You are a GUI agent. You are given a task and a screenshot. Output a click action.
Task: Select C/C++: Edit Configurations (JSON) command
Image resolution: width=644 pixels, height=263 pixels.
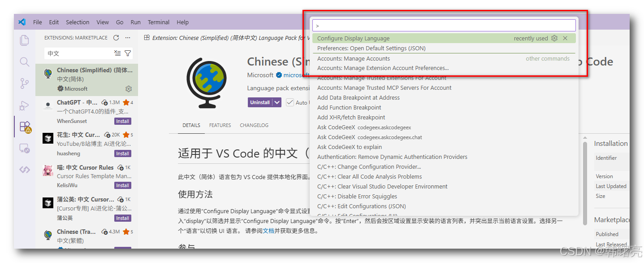[x=444, y=206]
